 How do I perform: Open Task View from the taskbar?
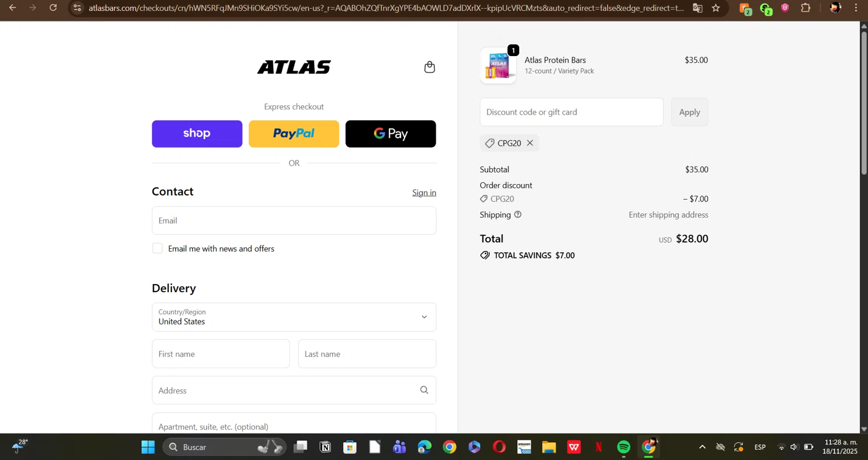pos(300,447)
